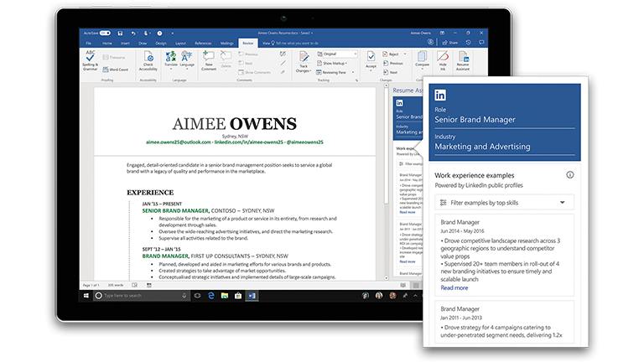
Task: Open the Tracking group dialog launcher
Action: coord(356,80)
